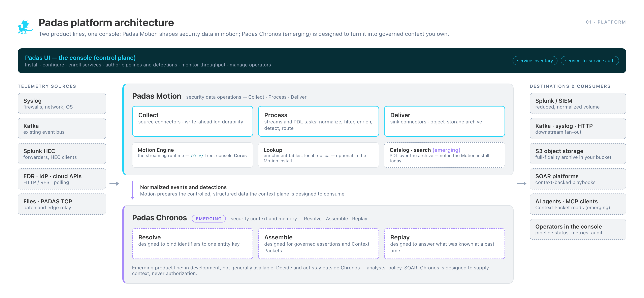Open the SOAR platforms destination card
Screen dimensions: 644x298
coord(578,179)
